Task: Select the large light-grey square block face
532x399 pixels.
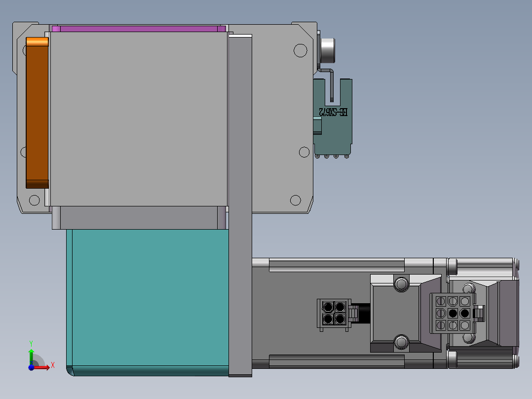Action: 139,119
